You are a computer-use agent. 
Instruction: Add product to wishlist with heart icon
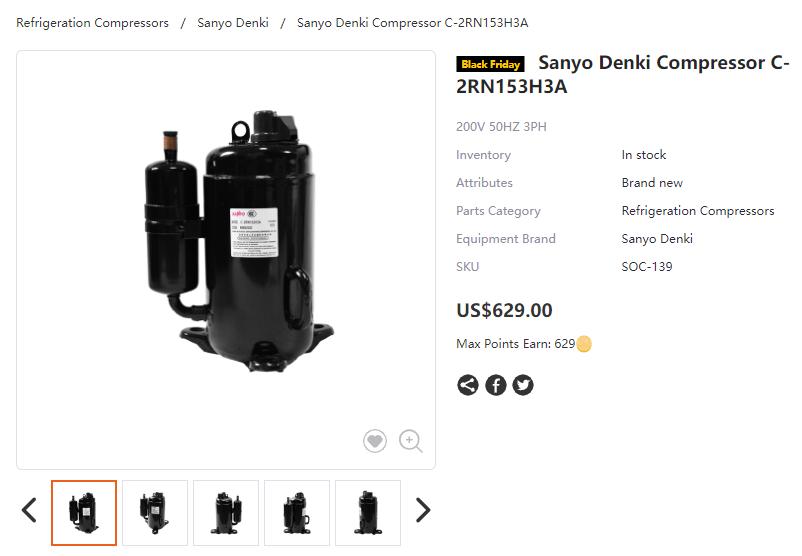pyautogui.click(x=375, y=440)
